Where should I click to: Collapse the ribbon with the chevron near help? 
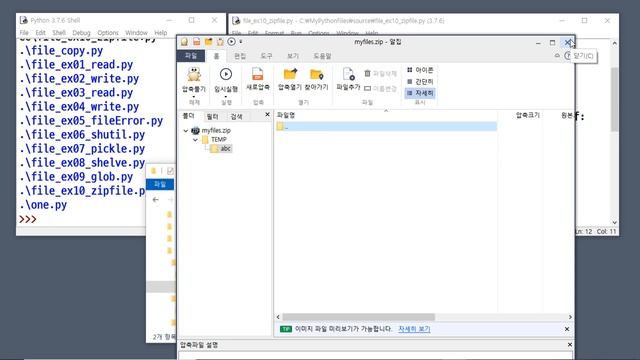point(557,56)
